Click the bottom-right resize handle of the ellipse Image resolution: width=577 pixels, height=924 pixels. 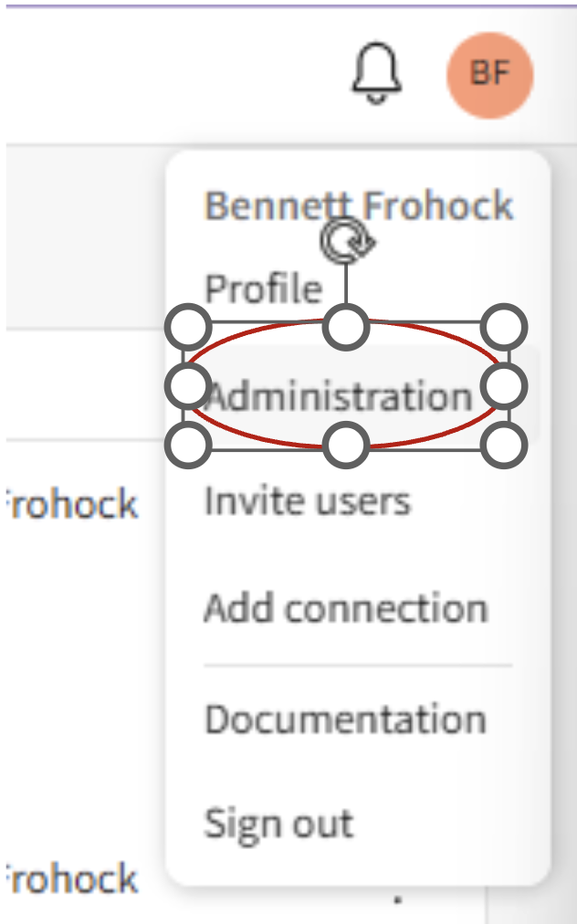coord(505,446)
